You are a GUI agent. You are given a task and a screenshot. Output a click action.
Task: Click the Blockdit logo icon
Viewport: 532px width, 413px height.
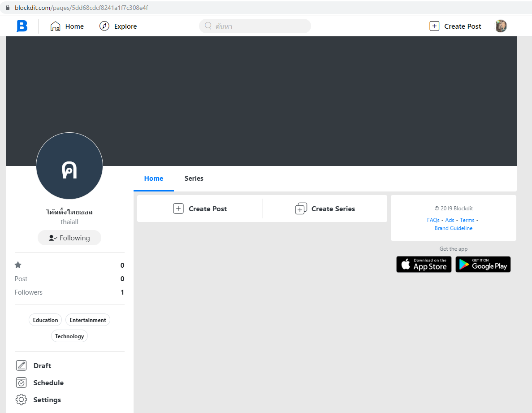[x=22, y=26]
